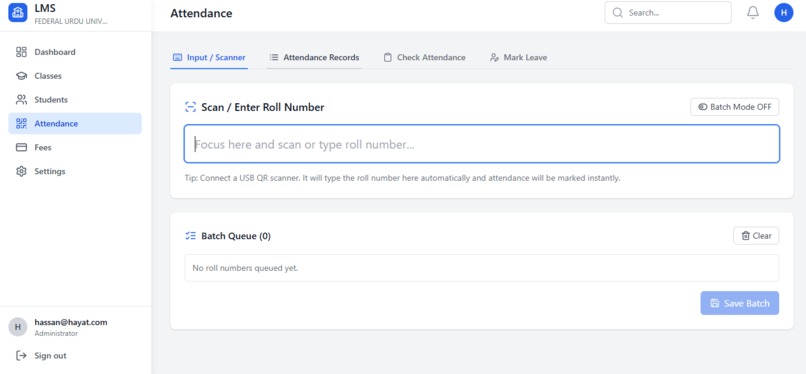
Task: Click the Attendance page heading
Action: 202,13
